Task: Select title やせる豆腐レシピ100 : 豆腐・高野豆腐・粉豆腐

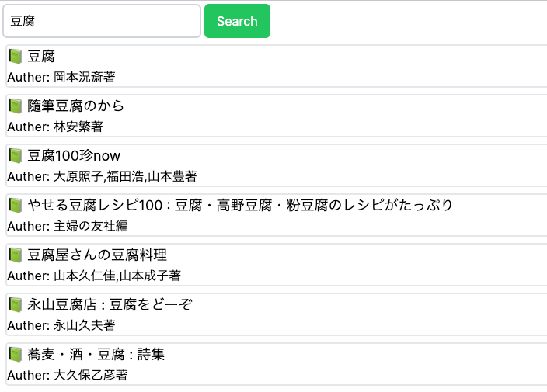Action: click(240, 205)
